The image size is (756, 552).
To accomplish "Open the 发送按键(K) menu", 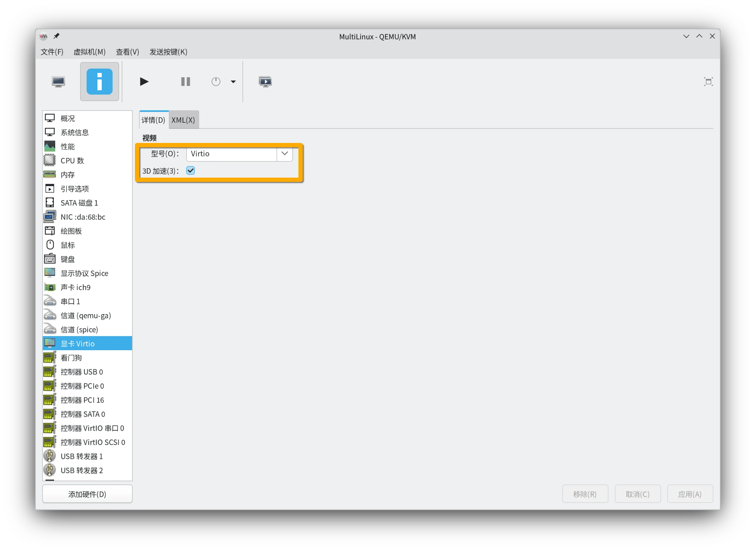I will [169, 52].
